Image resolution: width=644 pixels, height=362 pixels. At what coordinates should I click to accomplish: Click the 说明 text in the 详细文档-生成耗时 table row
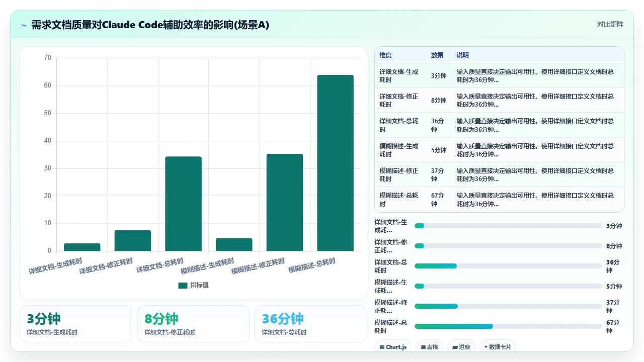(535, 76)
